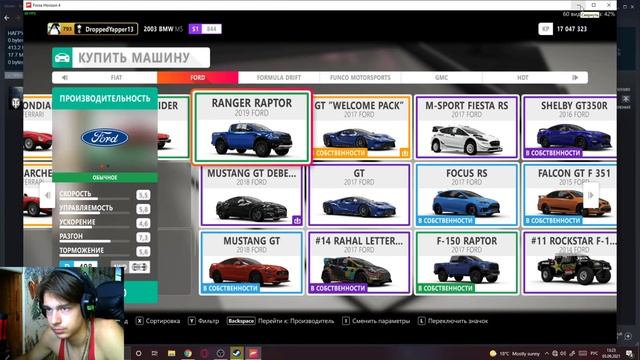640x360 pixels.
Task: Select the #11 Rockstar F-1... tile
Action: coord(570,262)
